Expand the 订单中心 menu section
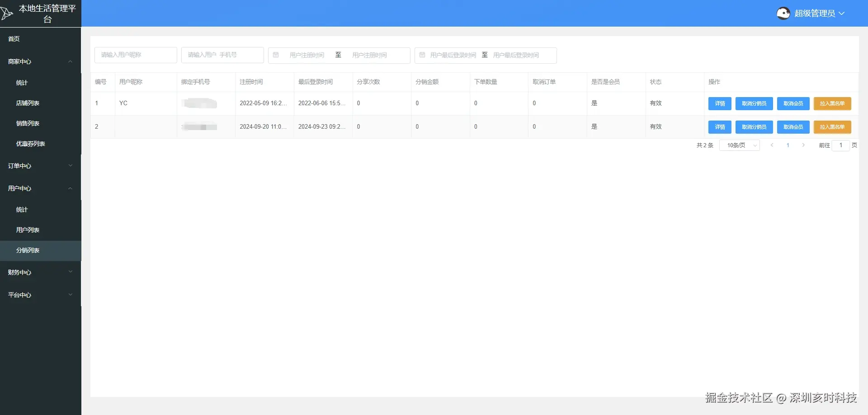The width and height of the screenshot is (868, 415). (40, 166)
